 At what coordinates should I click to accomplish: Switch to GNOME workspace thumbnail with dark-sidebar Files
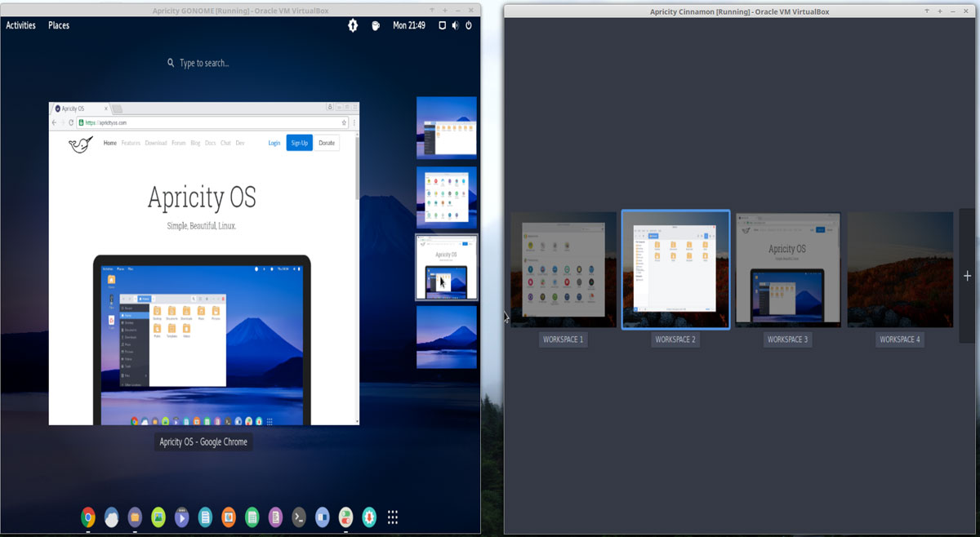click(x=447, y=127)
